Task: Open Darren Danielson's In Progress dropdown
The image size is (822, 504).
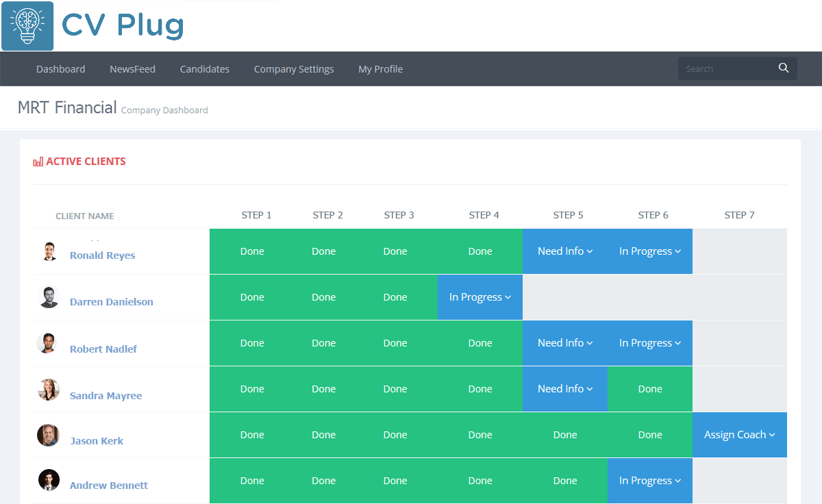Action: 480,297
